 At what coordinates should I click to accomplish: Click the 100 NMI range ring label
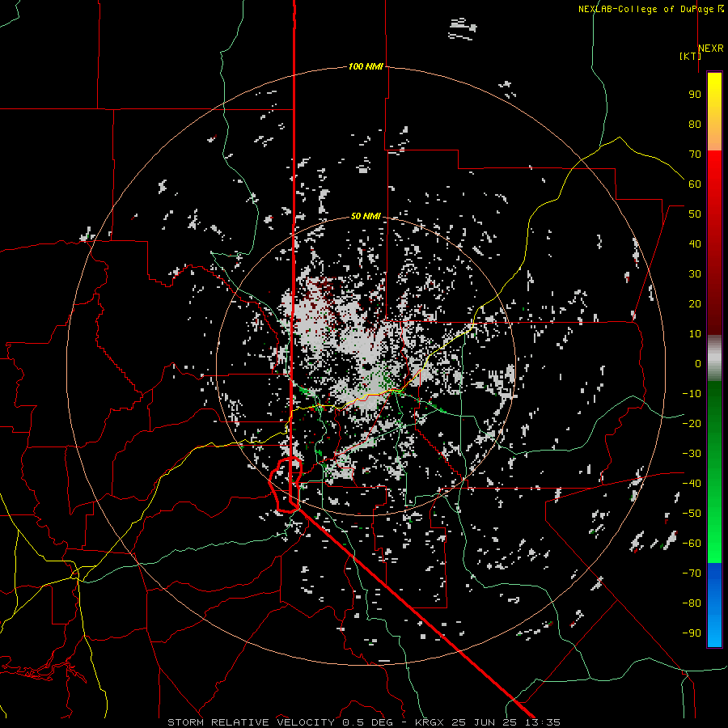tap(366, 66)
